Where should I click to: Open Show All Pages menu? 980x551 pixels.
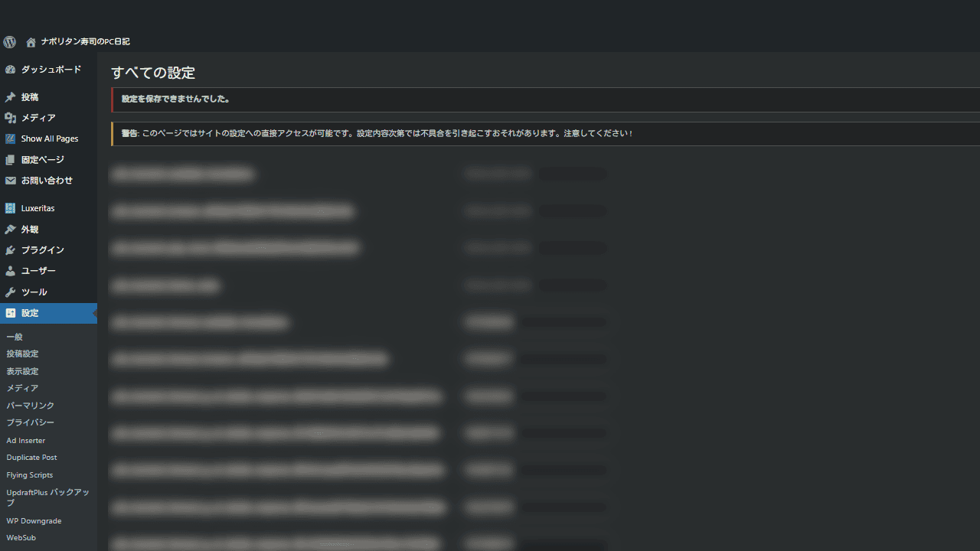[48, 139]
